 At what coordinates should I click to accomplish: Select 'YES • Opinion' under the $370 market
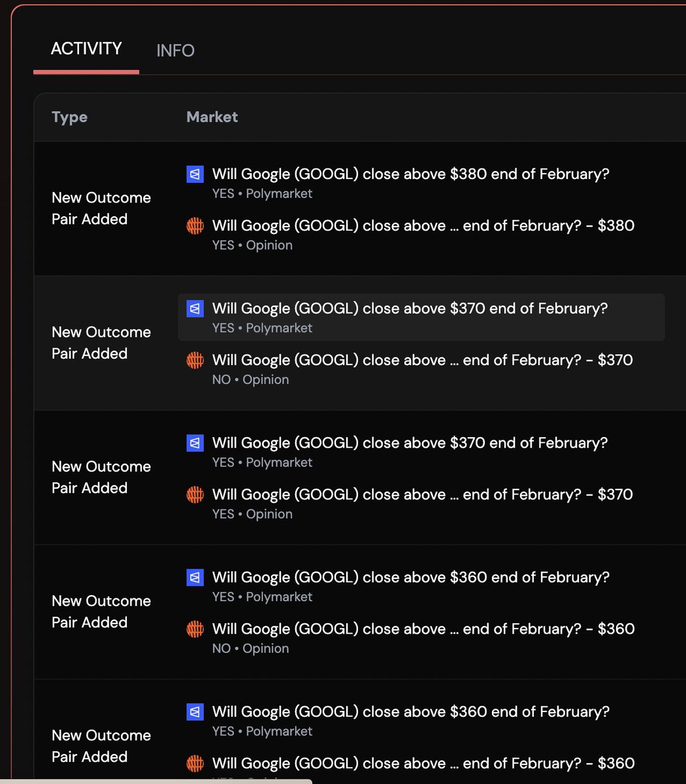(x=252, y=515)
